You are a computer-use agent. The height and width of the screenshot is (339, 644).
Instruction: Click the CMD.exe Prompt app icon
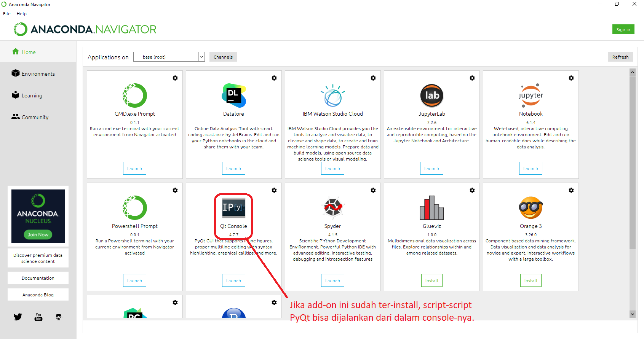[135, 95]
